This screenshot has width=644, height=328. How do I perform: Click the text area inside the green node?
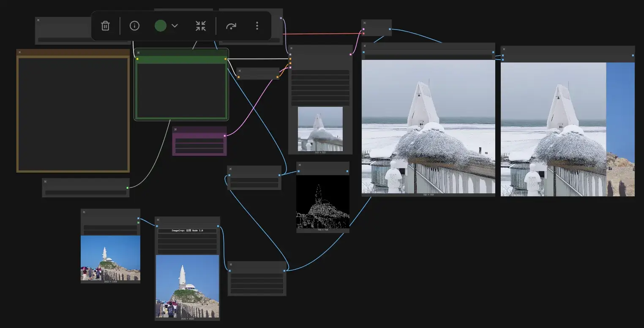[x=181, y=90]
